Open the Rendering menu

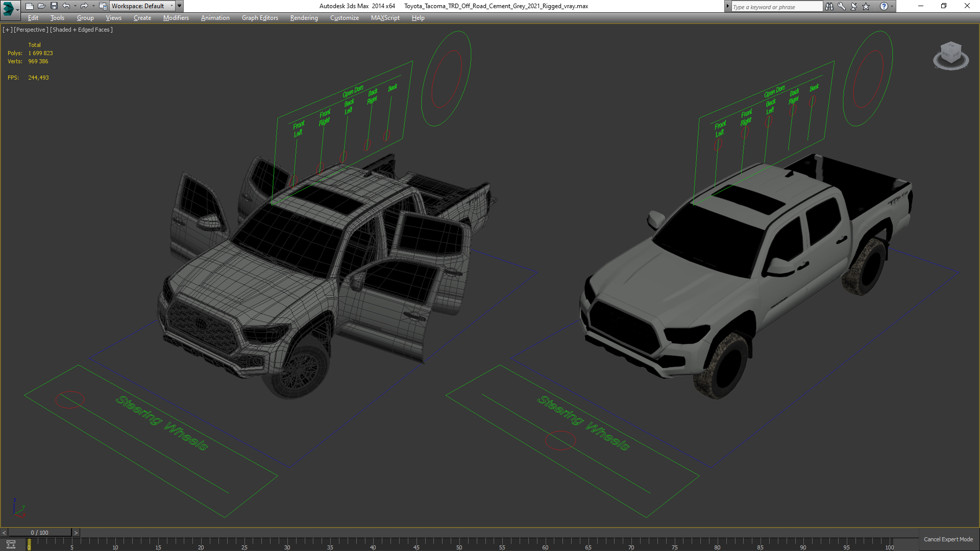tap(304, 18)
